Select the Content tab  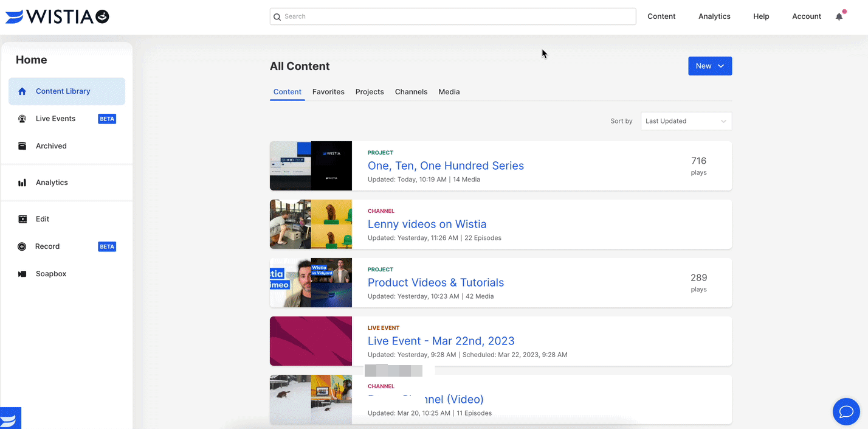288,92
